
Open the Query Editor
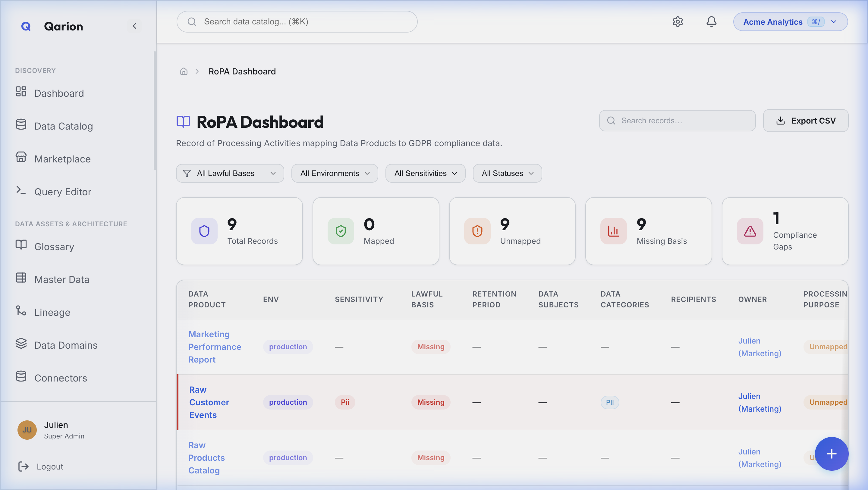point(63,191)
